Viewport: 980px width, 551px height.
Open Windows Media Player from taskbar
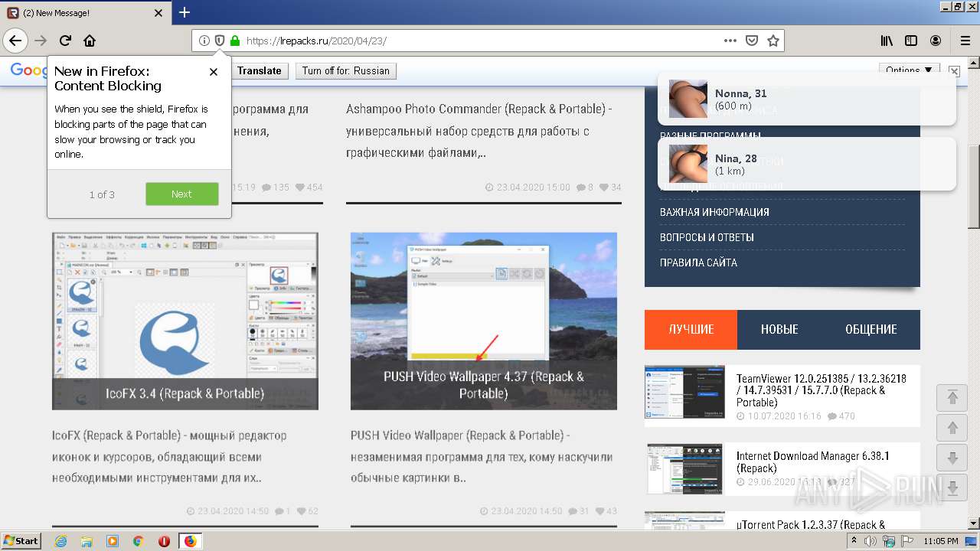(x=113, y=541)
